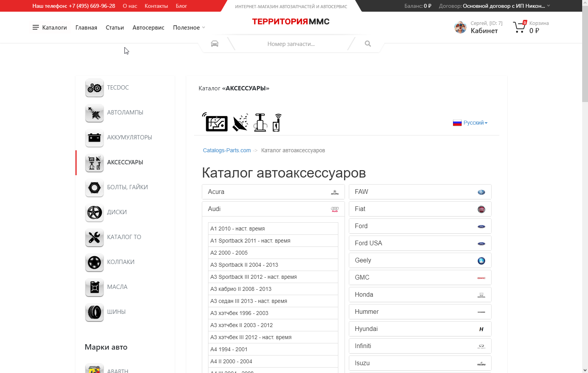Screen dimensions: 588x373
Task: Select A4 1994 - 2001
Action: tap(273, 349)
